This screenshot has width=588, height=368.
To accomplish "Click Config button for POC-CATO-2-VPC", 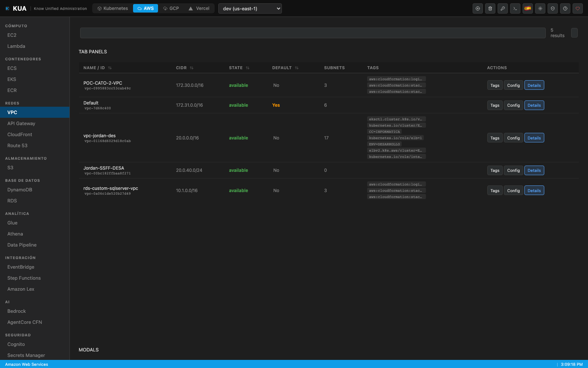I will pos(513,85).
